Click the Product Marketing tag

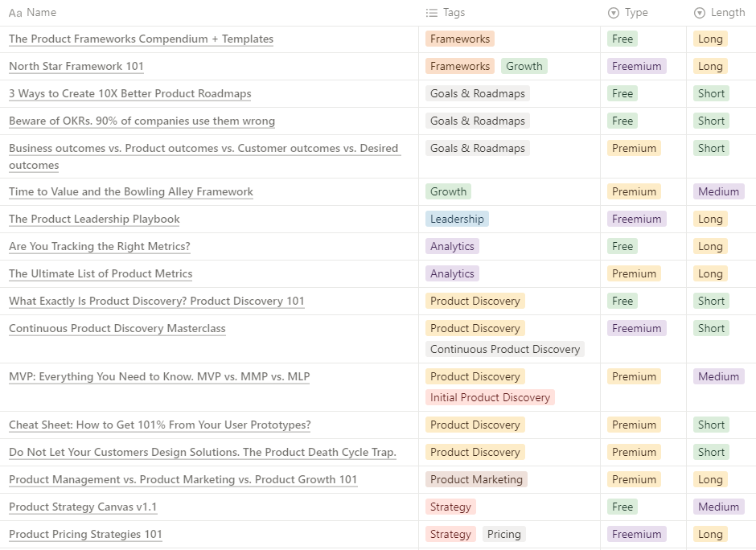point(476,479)
